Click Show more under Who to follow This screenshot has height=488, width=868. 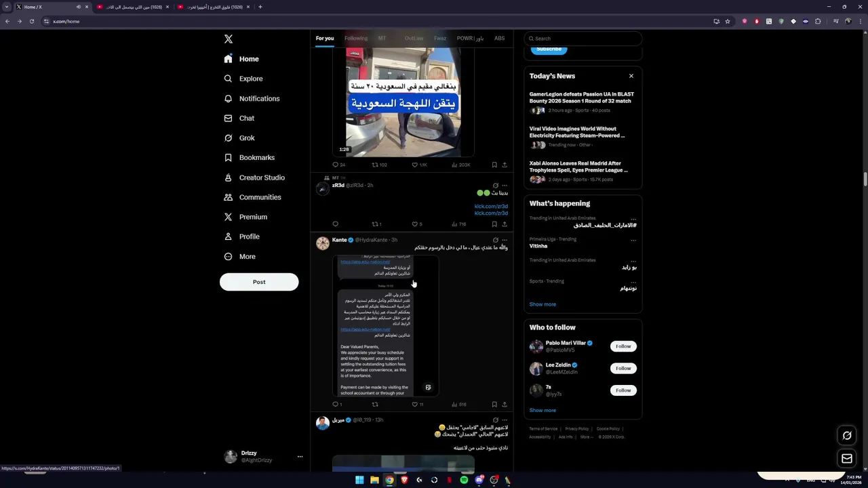542,410
